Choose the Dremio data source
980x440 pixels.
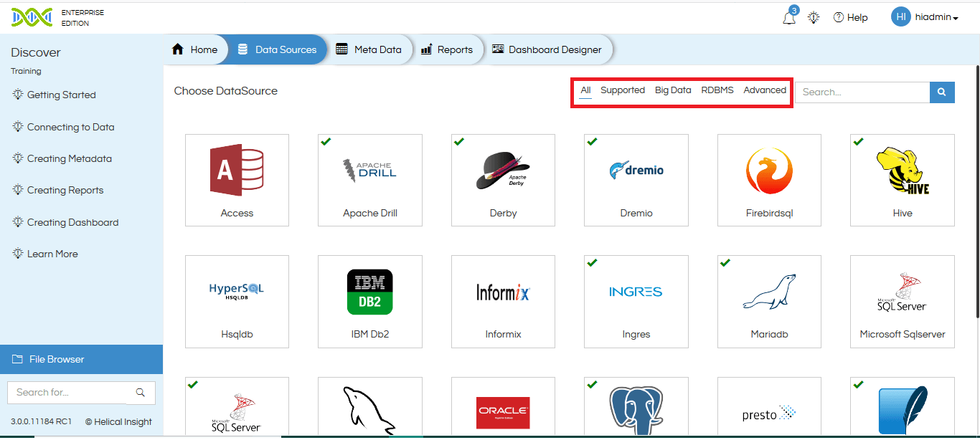636,180
